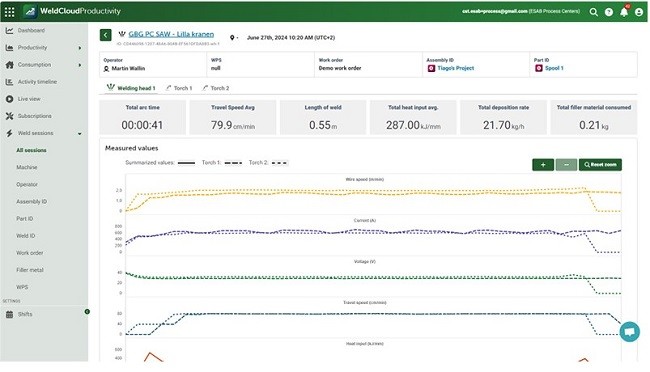Open the user account avatar icon

tap(639, 12)
